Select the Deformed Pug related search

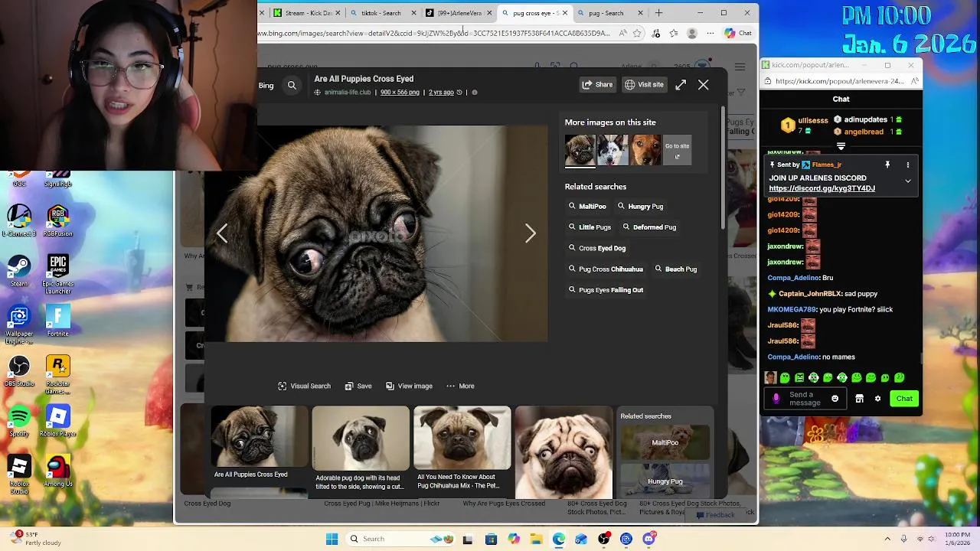tap(649, 227)
